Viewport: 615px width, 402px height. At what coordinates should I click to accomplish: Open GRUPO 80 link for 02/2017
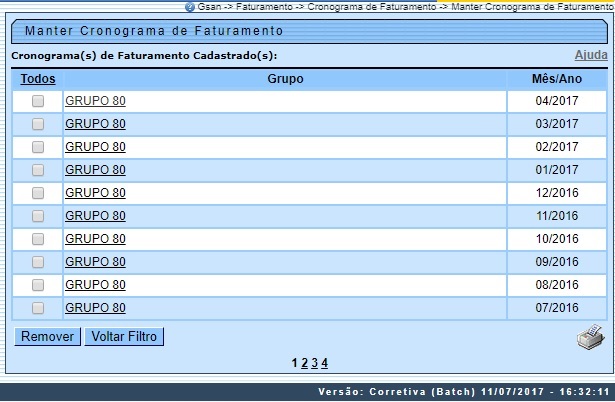(95, 147)
